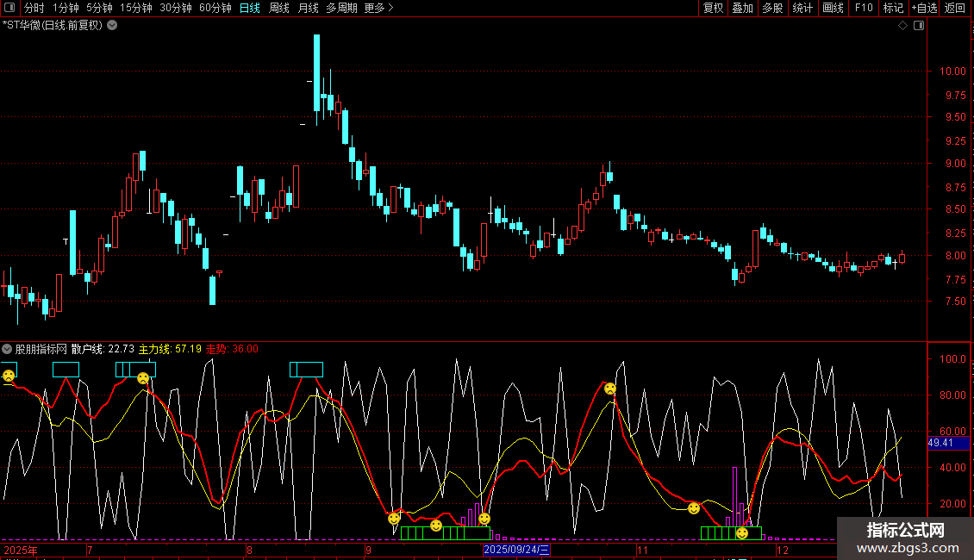Click month 8 on the time axis

coord(249,550)
